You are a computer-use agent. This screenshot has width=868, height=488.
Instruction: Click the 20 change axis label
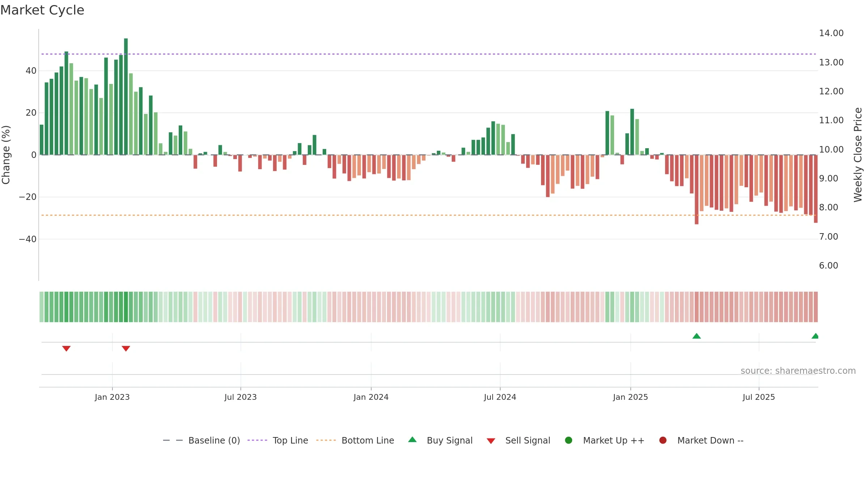pos(31,113)
